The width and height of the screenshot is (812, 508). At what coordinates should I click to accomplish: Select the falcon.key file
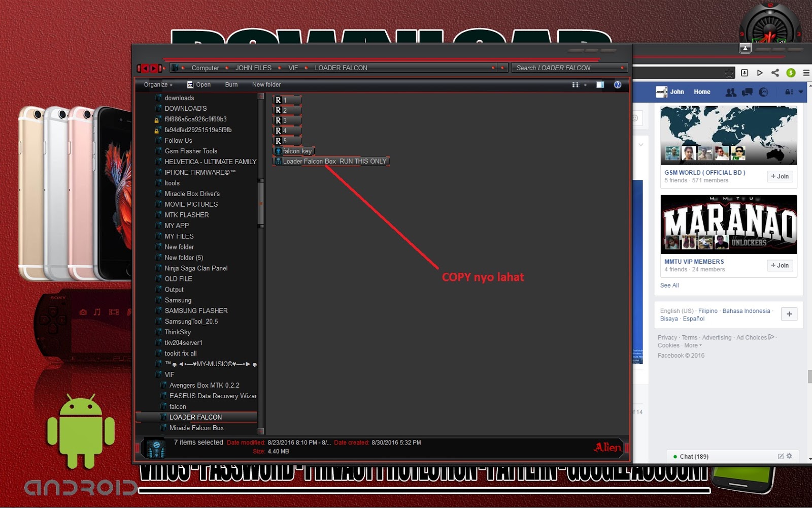point(293,151)
